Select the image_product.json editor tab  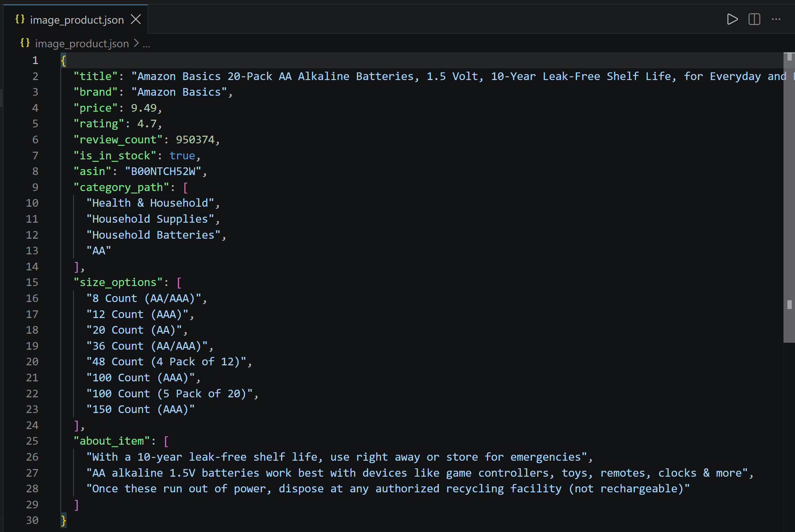tap(76, 19)
